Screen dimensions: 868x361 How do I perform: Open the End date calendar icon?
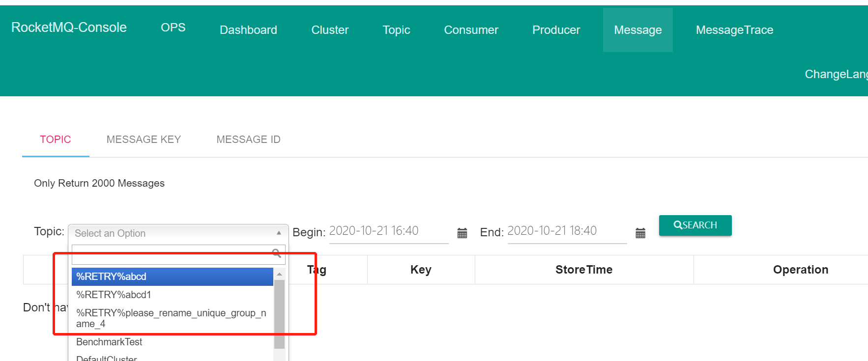click(640, 233)
